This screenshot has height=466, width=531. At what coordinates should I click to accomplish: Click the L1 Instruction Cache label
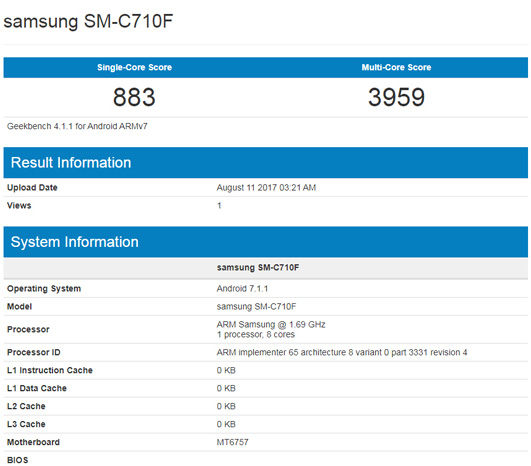[x=50, y=370]
